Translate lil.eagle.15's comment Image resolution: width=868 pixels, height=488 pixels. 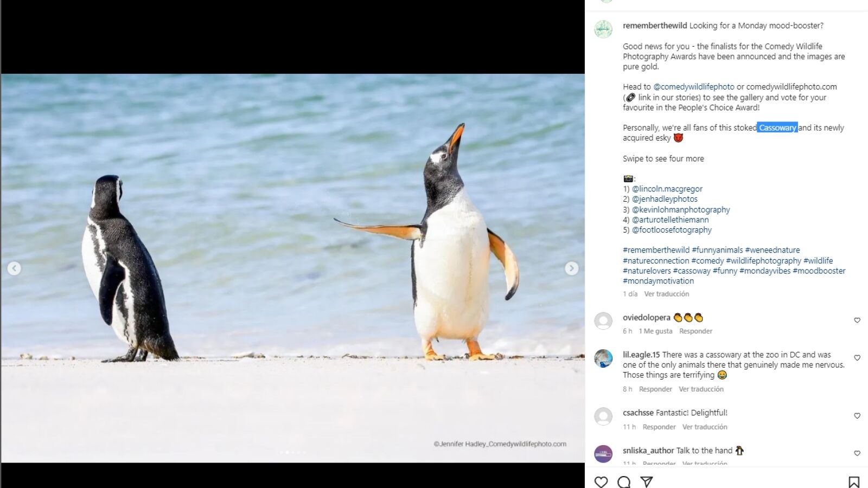pyautogui.click(x=701, y=389)
